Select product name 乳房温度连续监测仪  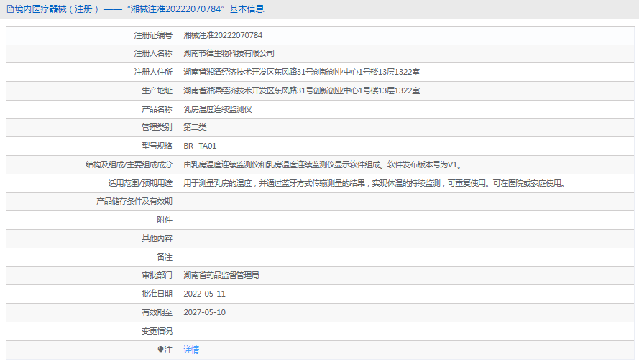click(218, 109)
